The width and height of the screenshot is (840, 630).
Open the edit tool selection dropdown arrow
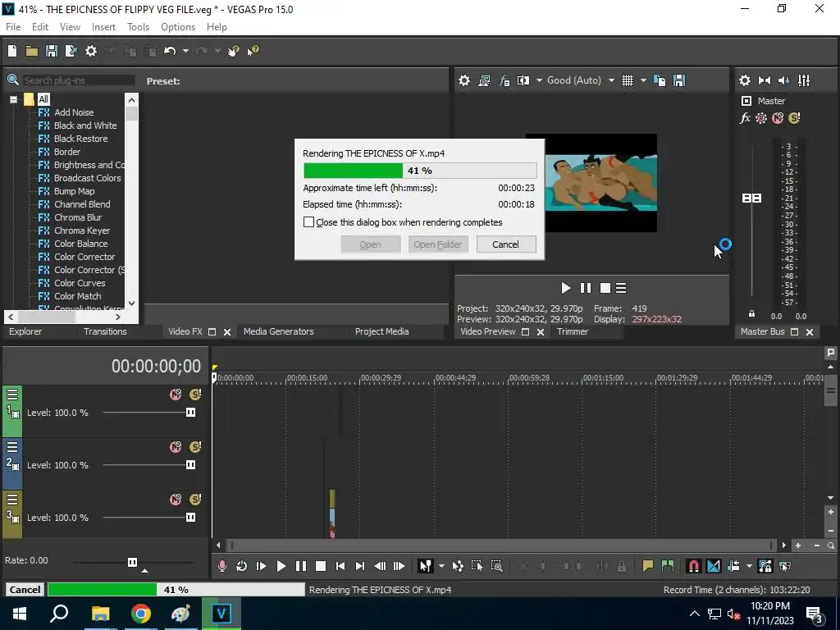point(441,566)
